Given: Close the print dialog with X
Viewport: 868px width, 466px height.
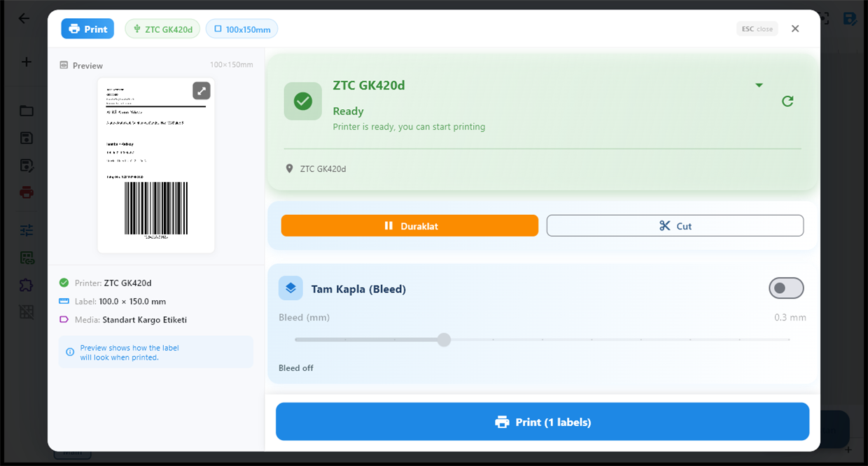Looking at the screenshot, I should (795, 29).
